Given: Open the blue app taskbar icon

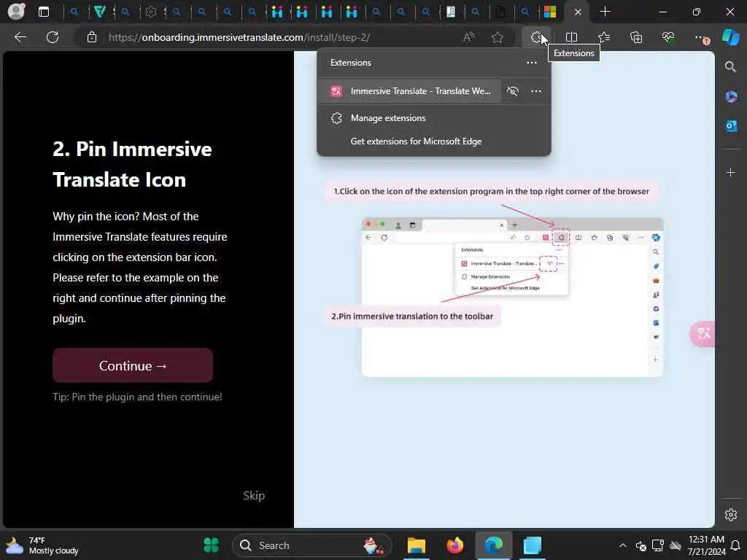Looking at the screenshot, I should 532,545.
